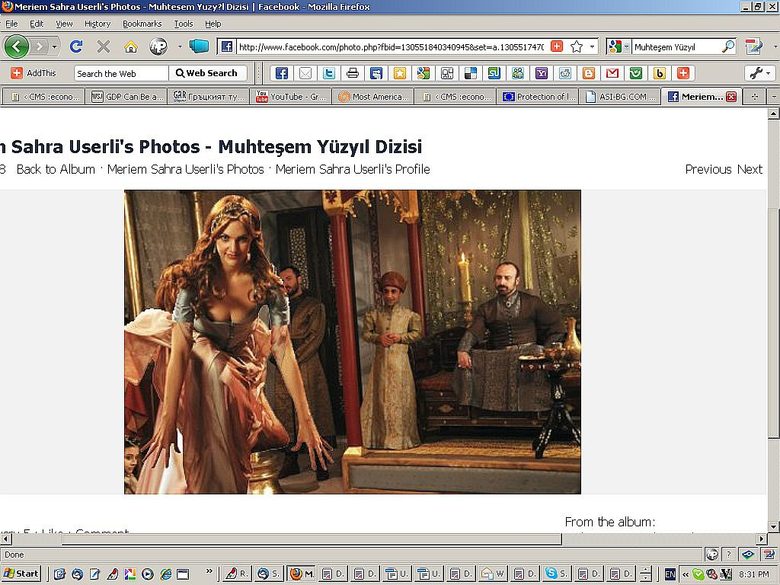This screenshot has height=585, width=780.
Task: Switch to the YouTube tab
Action: 291,97
